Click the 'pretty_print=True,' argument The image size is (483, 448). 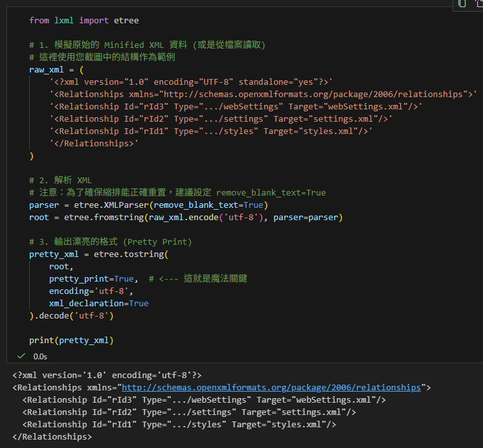click(x=94, y=279)
